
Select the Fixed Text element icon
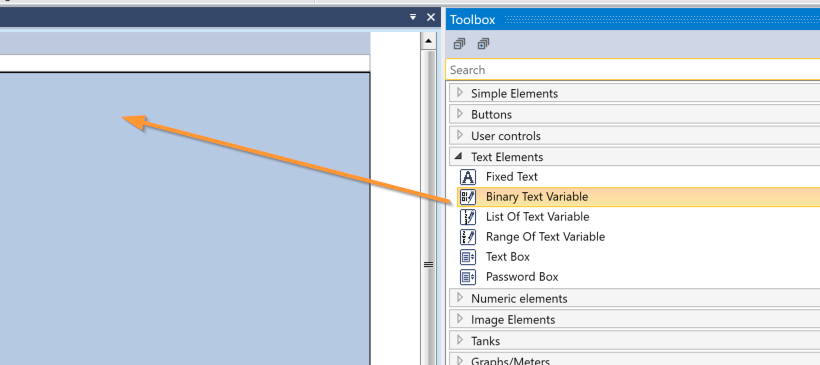tap(468, 177)
